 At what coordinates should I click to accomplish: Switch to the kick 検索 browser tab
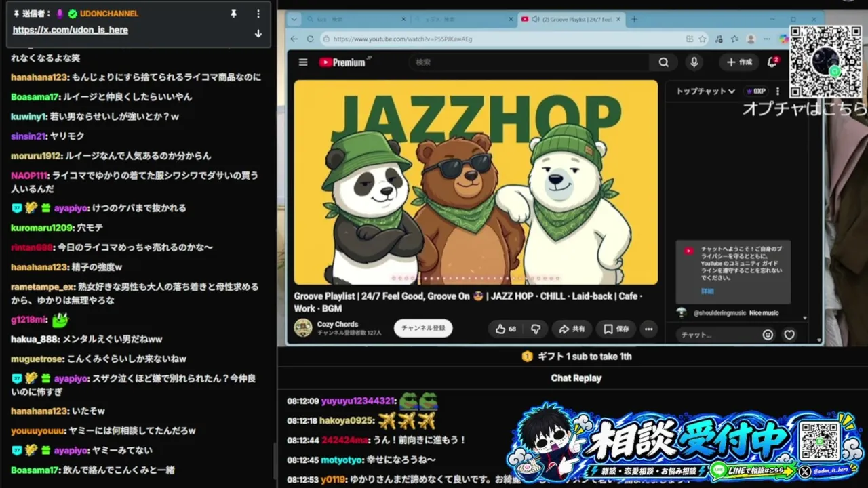click(x=356, y=20)
